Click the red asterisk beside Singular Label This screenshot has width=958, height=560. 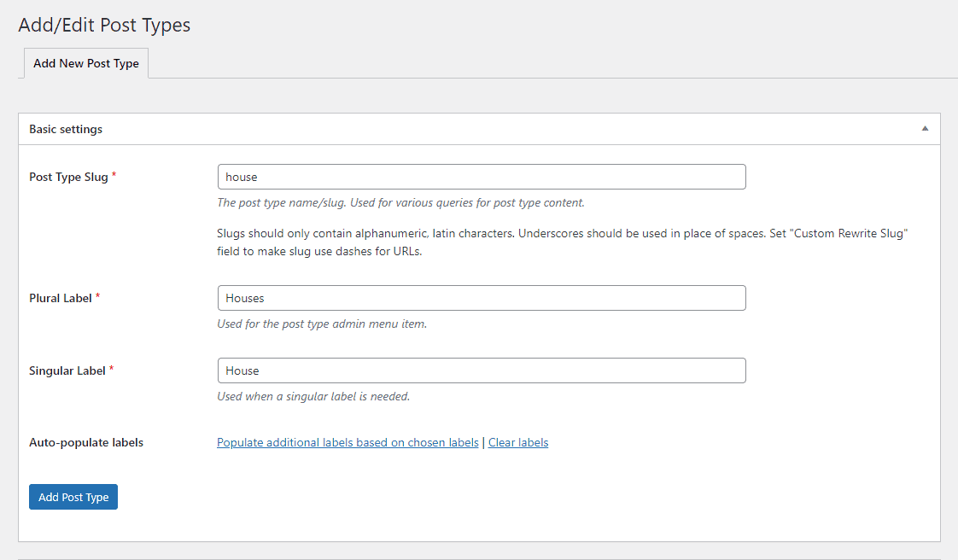pyautogui.click(x=112, y=370)
